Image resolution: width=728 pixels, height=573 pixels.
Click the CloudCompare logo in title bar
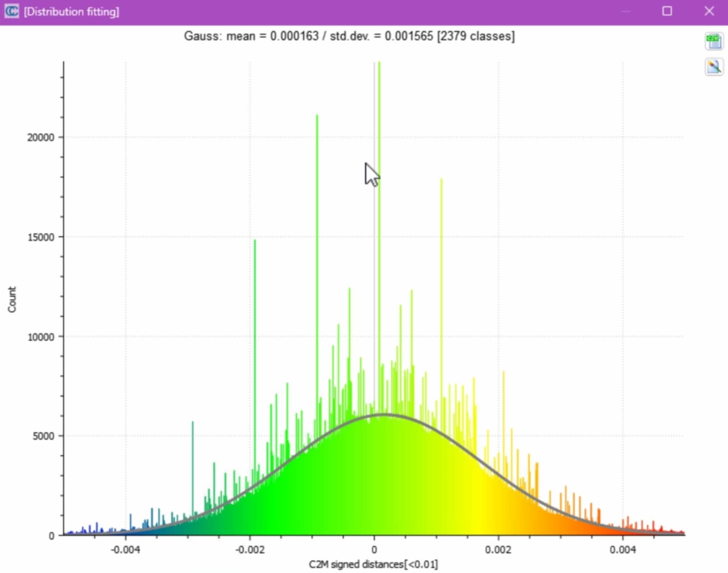[11, 11]
